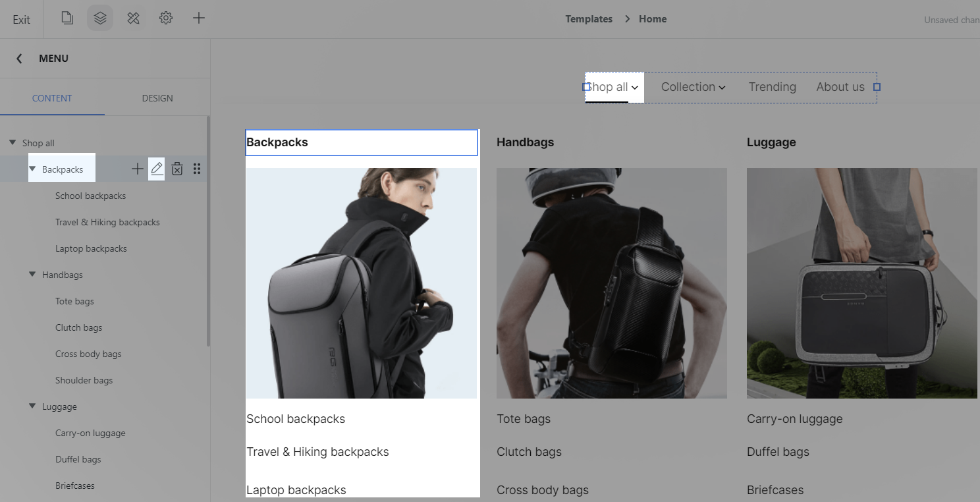Select Carry-on luggage tree item

tap(90, 433)
